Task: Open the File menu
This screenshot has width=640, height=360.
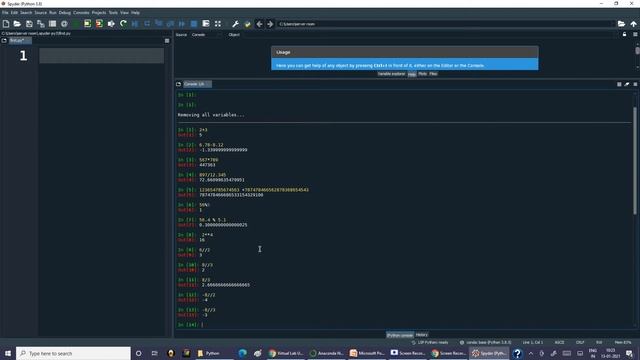Action: click(5, 13)
